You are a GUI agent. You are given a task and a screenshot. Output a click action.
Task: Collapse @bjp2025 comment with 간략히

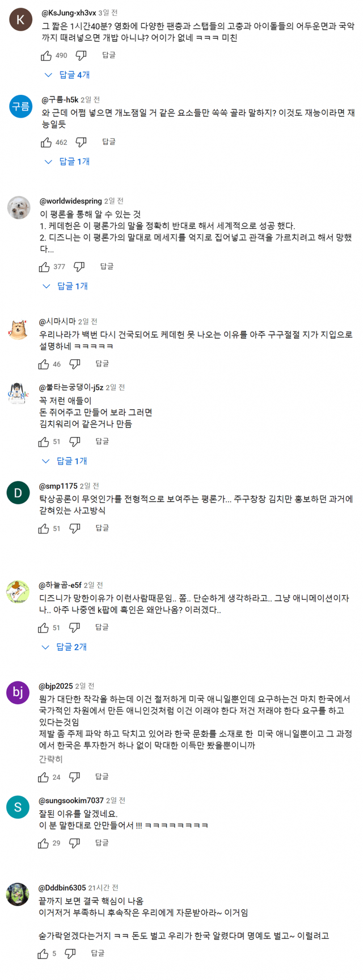click(x=50, y=759)
